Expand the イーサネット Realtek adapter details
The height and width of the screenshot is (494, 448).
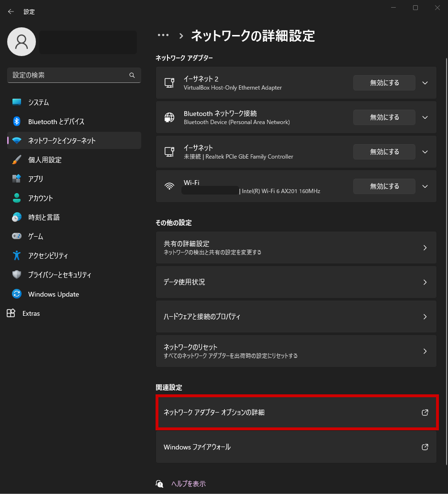click(x=425, y=152)
